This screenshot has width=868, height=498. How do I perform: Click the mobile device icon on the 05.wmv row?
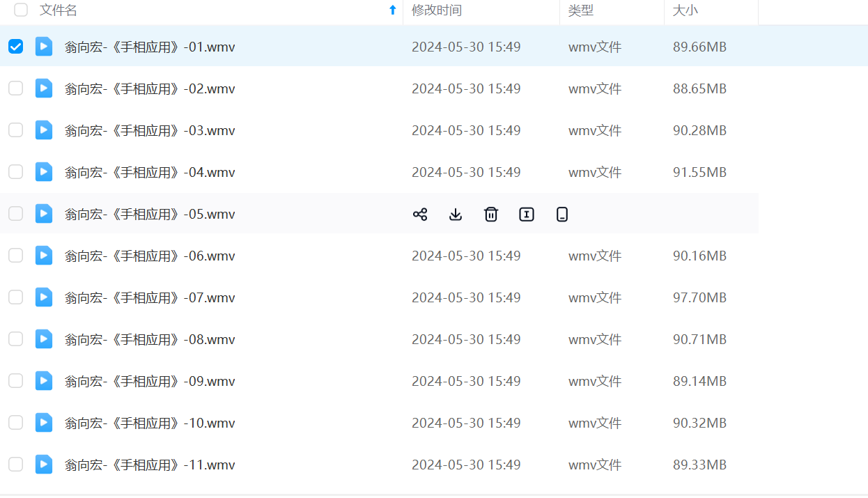pyautogui.click(x=562, y=215)
